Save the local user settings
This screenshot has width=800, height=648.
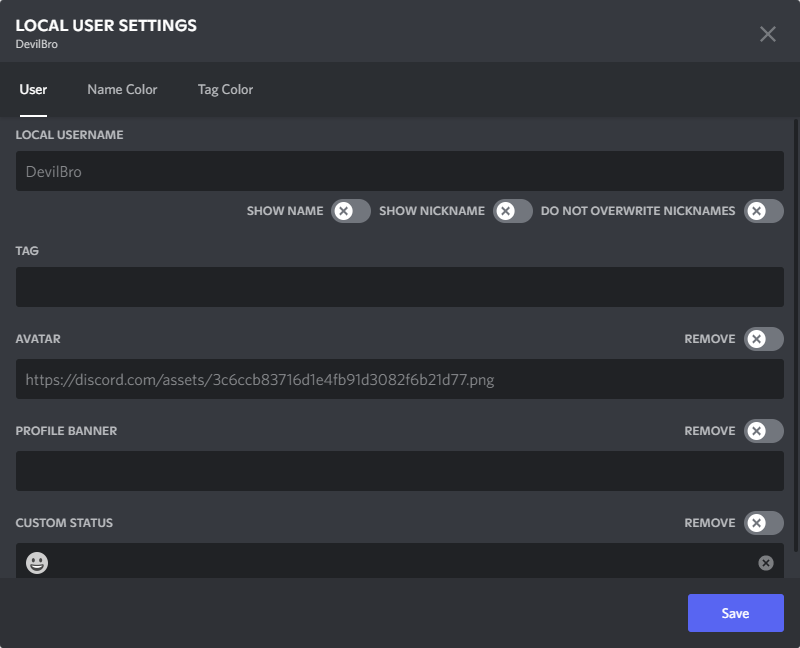click(735, 613)
